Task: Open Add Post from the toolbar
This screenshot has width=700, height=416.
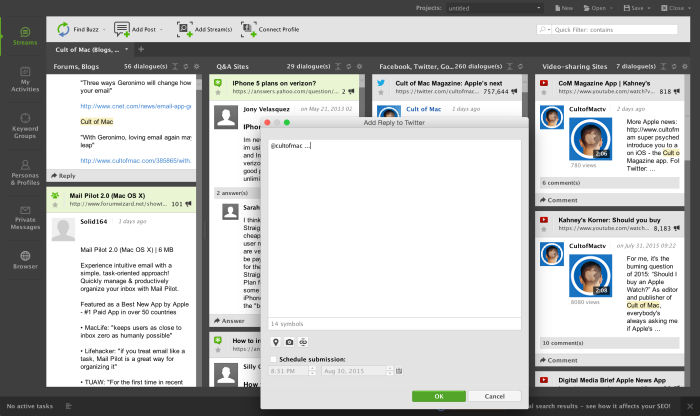Action: pyautogui.click(x=122, y=30)
